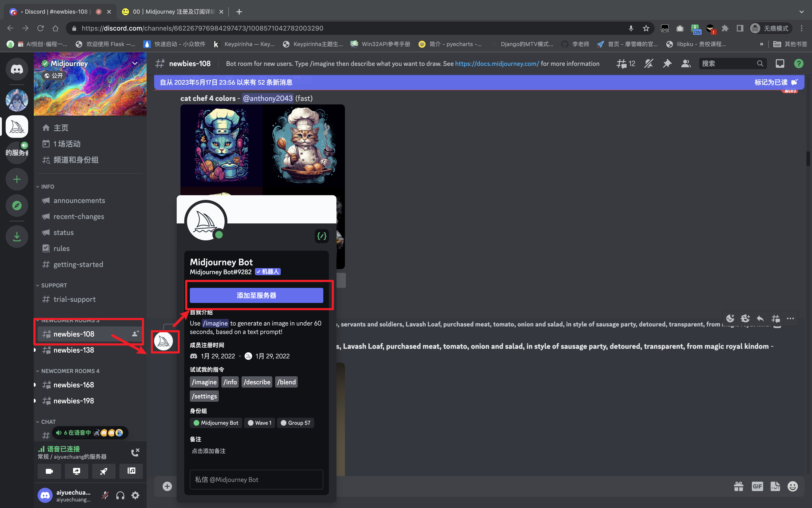The image size is (812, 508).
Task: Open the cat chef image grid
Action: click(262, 150)
